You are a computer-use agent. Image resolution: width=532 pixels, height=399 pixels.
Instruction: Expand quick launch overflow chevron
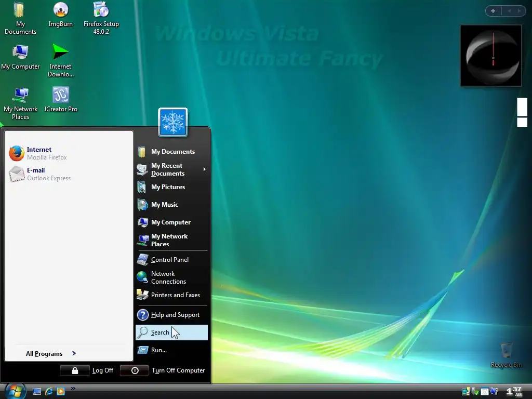73,389
